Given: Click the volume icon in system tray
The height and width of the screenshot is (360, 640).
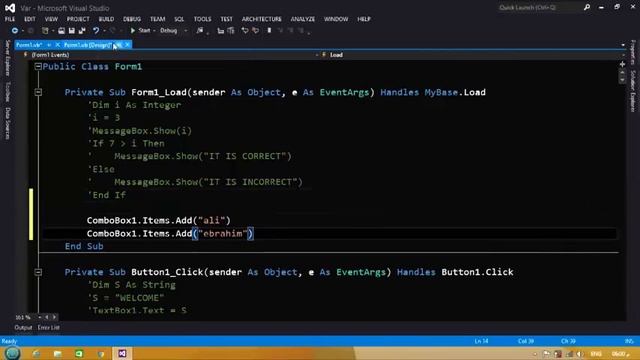Looking at the screenshot, I should 580,354.
